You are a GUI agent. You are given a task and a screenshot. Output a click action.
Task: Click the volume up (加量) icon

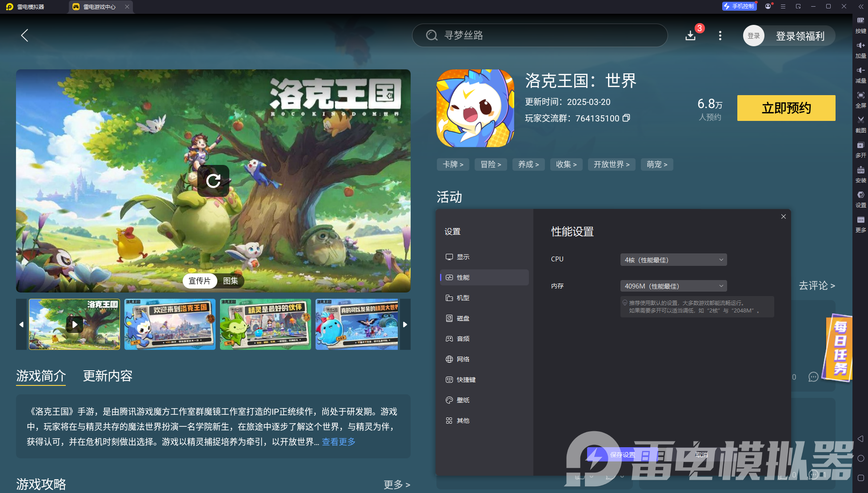coord(860,49)
